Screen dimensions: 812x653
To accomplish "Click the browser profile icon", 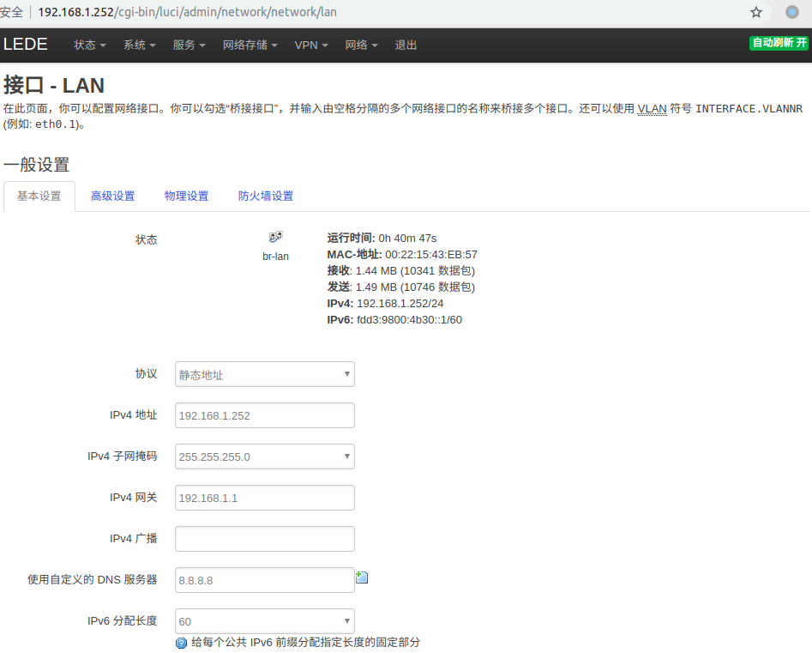I will coord(793,12).
